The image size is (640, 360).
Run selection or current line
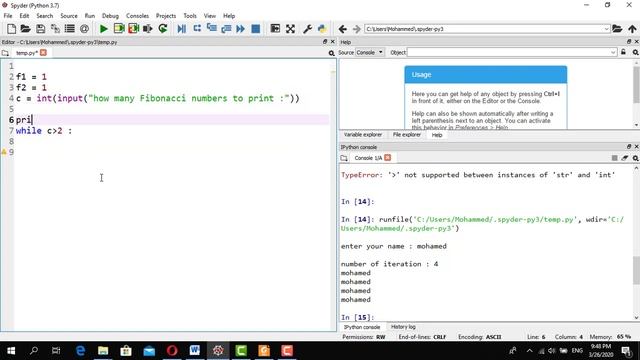pos(148,29)
